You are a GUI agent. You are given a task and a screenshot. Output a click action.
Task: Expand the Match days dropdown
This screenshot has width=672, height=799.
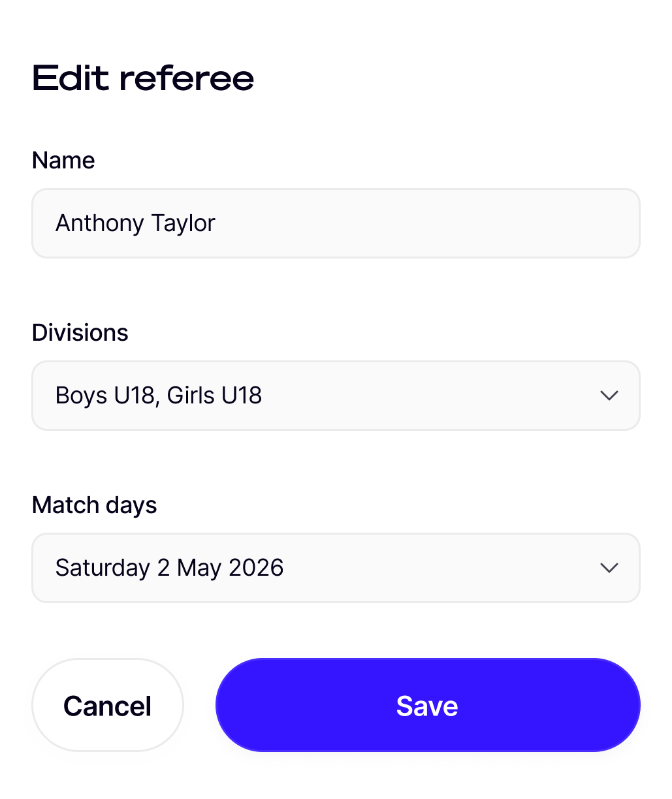[x=336, y=568]
